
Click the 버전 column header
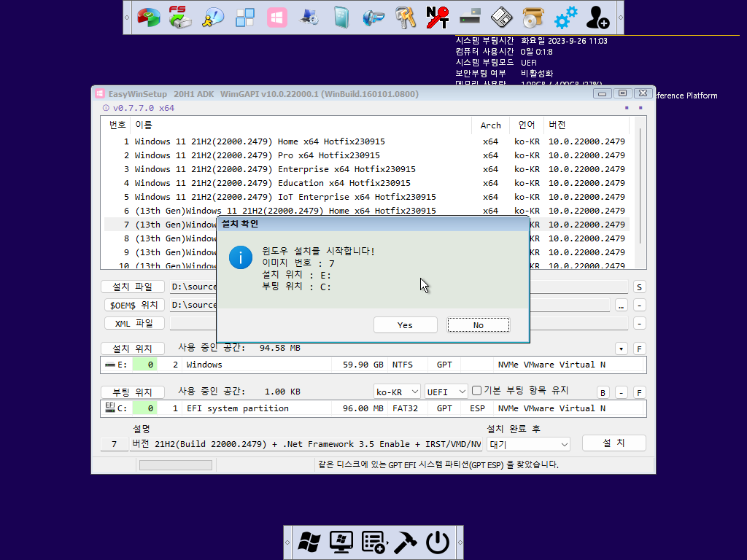587,125
